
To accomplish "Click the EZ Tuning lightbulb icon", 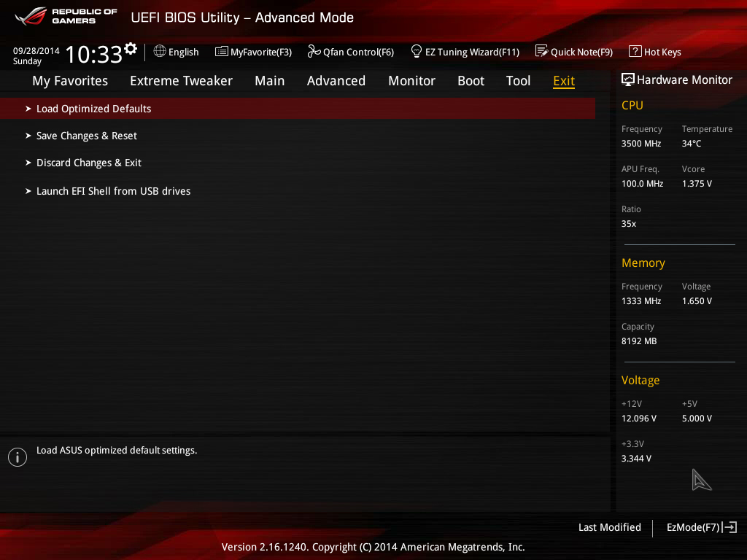I will [417, 51].
